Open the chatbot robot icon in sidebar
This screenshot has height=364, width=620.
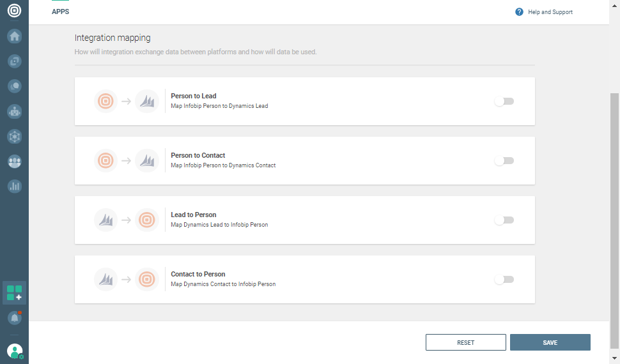coord(14,111)
